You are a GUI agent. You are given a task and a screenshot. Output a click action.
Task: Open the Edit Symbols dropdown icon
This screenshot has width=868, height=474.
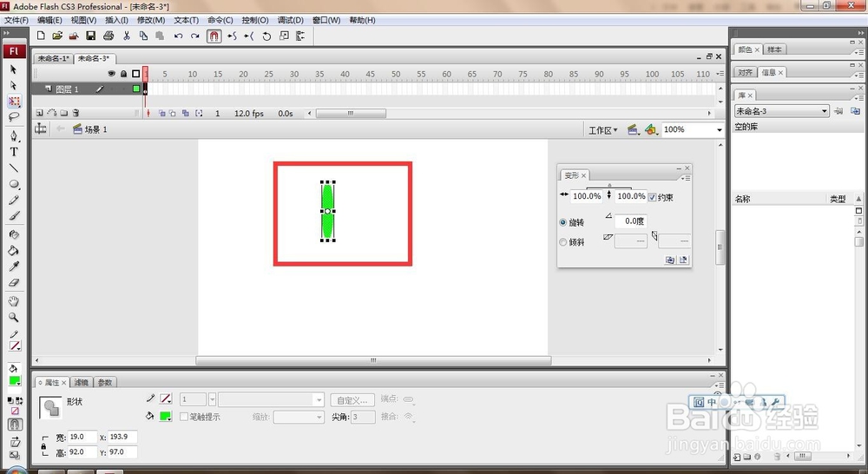(x=651, y=129)
